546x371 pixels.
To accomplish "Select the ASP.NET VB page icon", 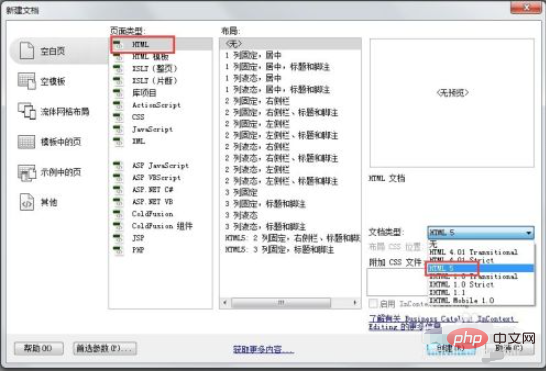I will [x=118, y=202].
